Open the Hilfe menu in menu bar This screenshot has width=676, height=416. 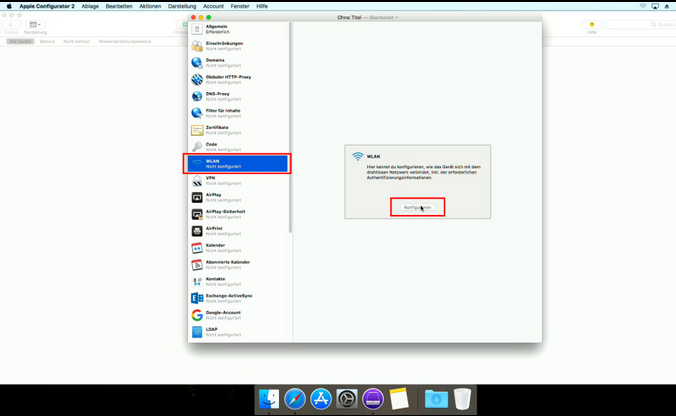[x=262, y=6]
